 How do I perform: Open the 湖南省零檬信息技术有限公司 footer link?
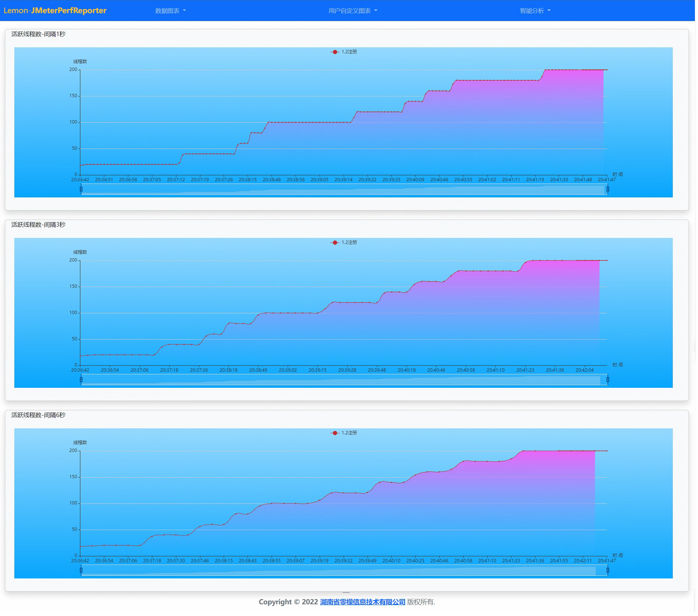362,602
